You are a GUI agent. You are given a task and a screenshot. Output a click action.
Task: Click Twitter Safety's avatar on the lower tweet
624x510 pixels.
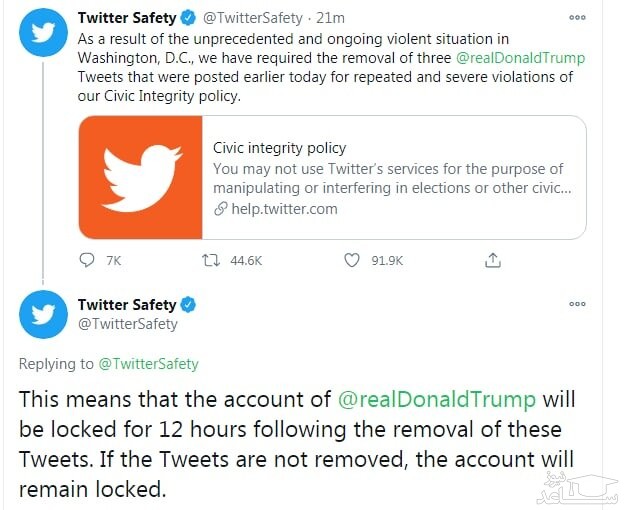point(43,315)
